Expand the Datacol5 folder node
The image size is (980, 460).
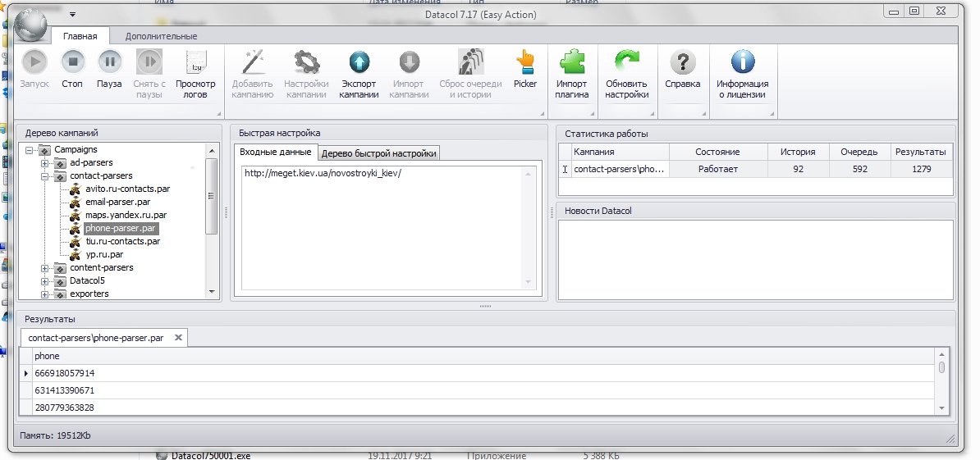[44, 281]
